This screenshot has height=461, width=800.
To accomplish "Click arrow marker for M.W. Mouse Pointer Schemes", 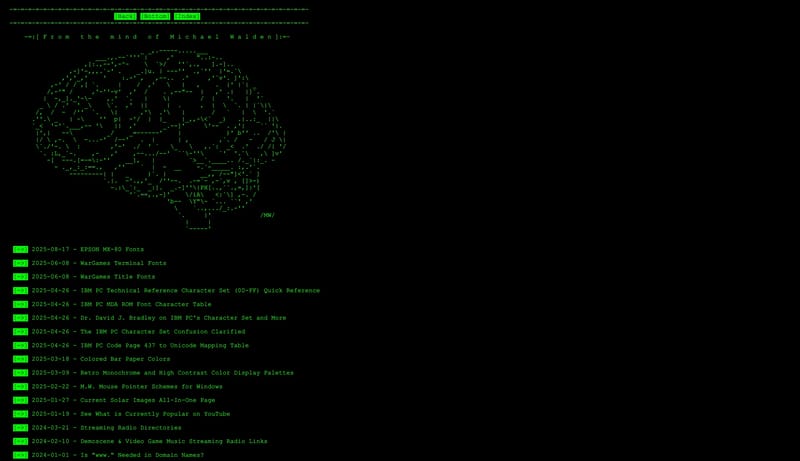I will coord(20,386).
